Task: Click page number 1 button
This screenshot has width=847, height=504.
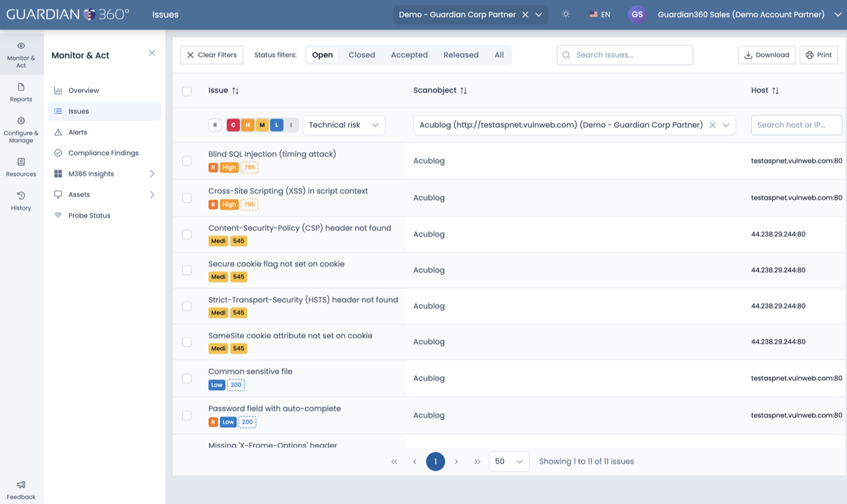Action: (436, 462)
